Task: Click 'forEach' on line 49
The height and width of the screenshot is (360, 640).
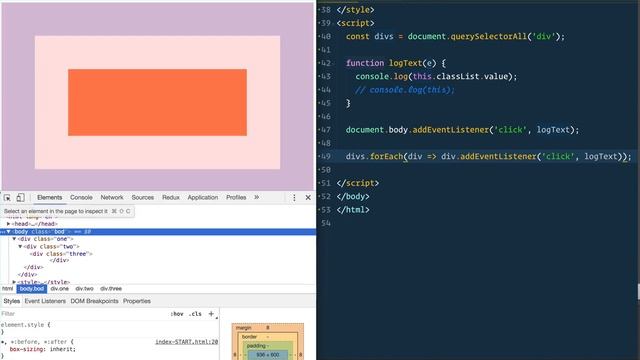Action: click(x=386, y=156)
